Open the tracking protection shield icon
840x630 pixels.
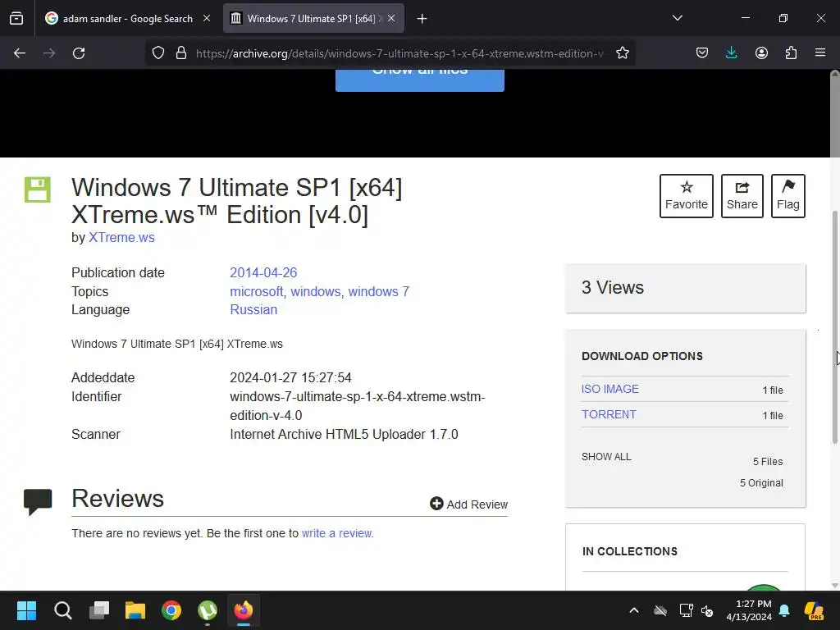pos(158,53)
